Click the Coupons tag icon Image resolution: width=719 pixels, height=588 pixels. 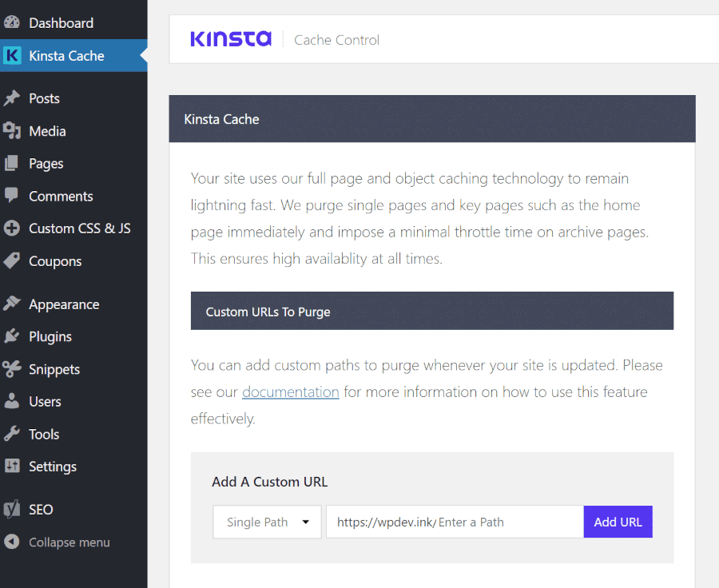[12, 260]
